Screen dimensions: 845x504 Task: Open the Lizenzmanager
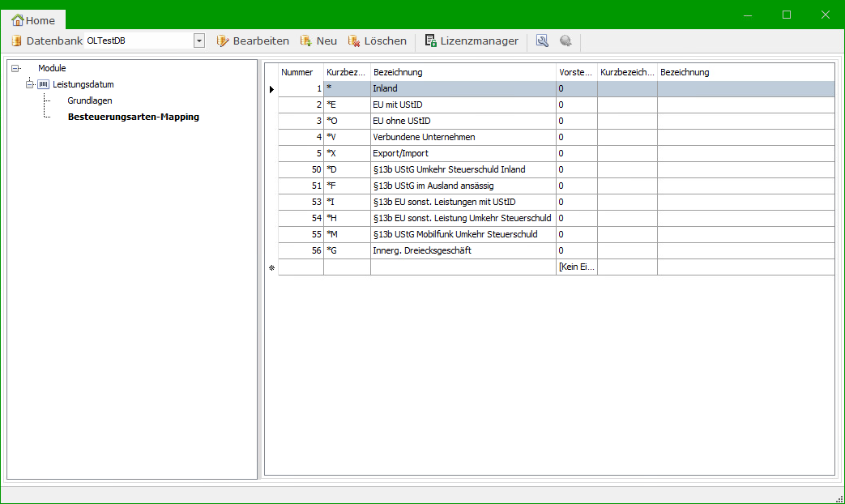pyautogui.click(x=472, y=41)
